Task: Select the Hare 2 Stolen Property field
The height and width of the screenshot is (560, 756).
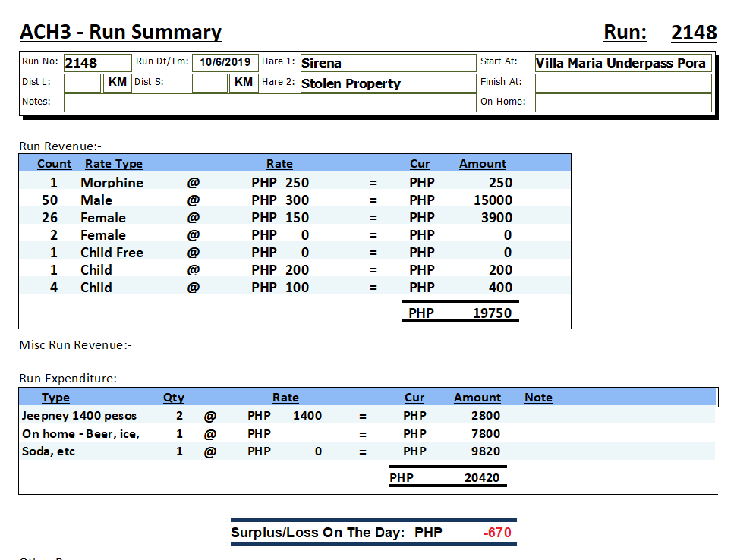Action: pos(387,83)
